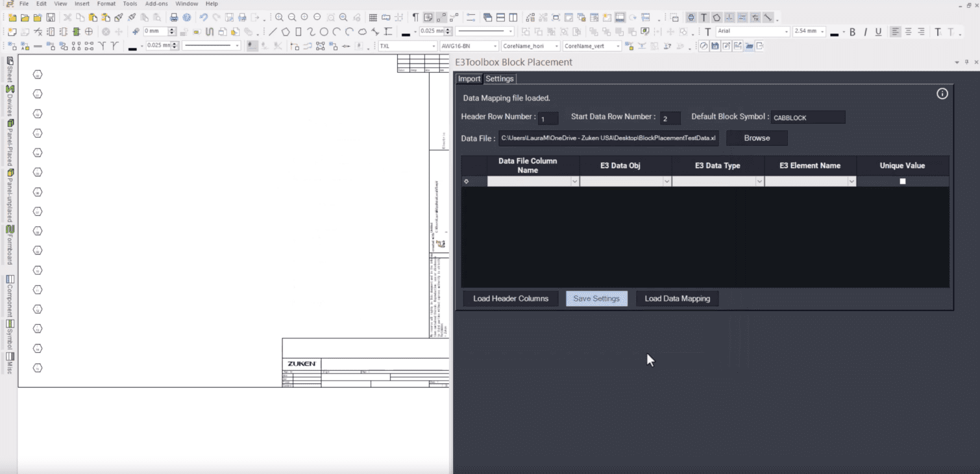Image resolution: width=980 pixels, height=474 pixels.
Task: Toggle Italic text formatting
Action: (865, 32)
